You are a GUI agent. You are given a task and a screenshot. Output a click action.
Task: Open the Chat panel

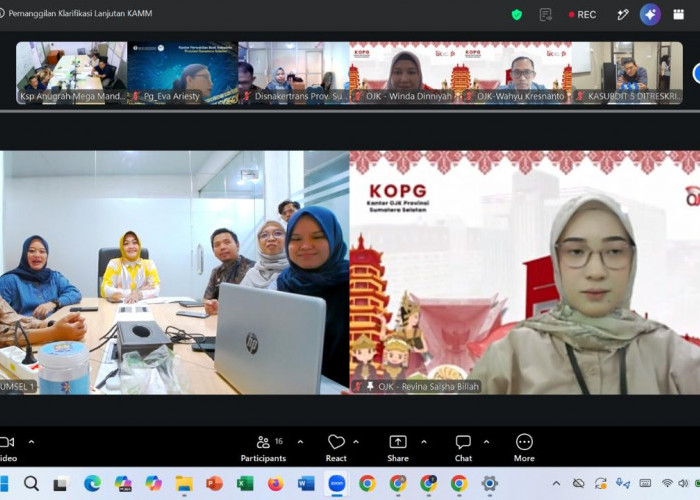click(463, 449)
